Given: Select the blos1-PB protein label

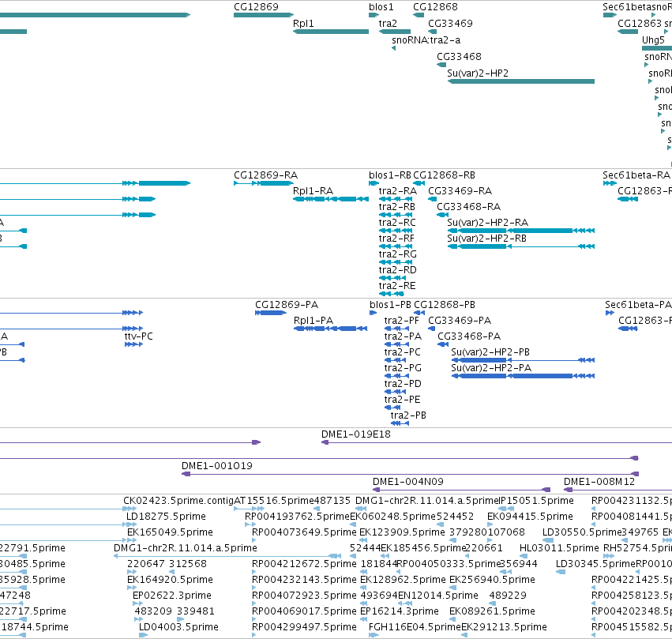Looking at the screenshot, I should [x=390, y=305].
